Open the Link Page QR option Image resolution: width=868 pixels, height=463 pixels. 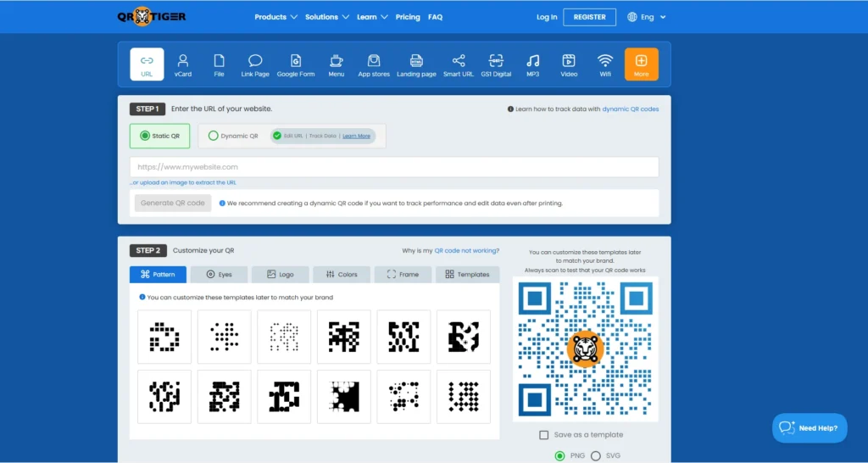255,64
